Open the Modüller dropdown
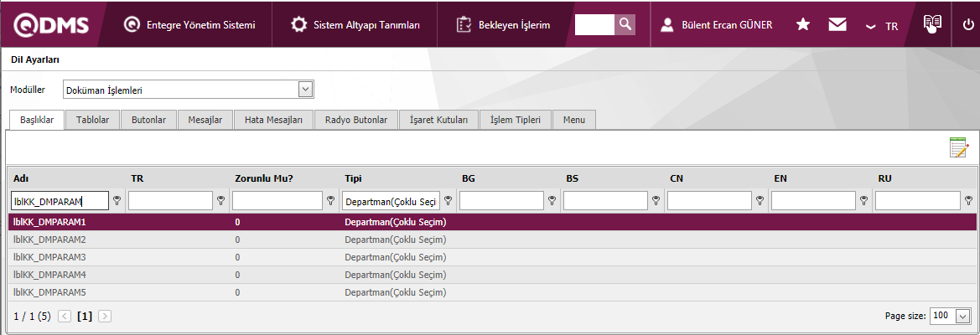This screenshot has width=980, height=335. [x=306, y=89]
